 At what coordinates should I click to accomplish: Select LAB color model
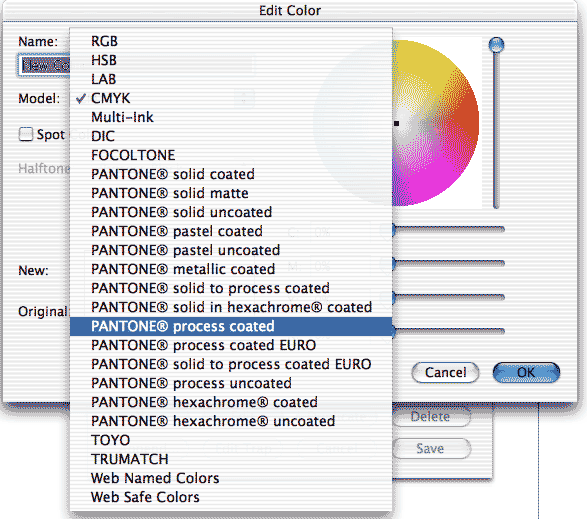[x=231, y=79]
